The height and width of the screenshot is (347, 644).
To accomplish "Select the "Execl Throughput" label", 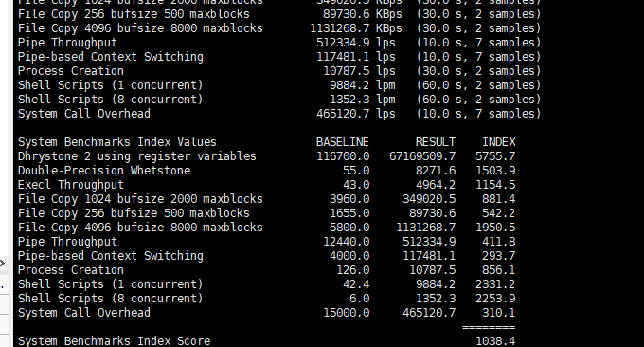I will click(71, 185).
